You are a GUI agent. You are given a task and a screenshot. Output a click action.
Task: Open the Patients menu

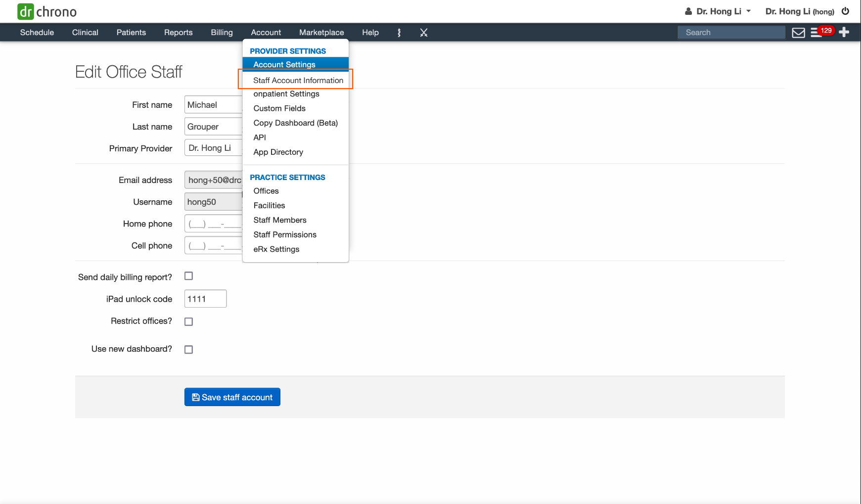131,33
